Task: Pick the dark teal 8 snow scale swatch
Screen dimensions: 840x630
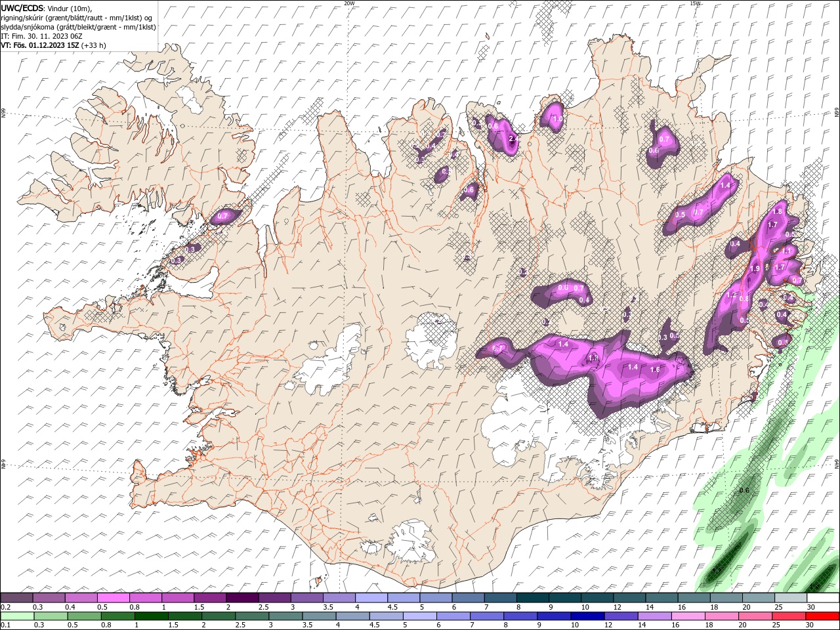Action: click(533, 598)
